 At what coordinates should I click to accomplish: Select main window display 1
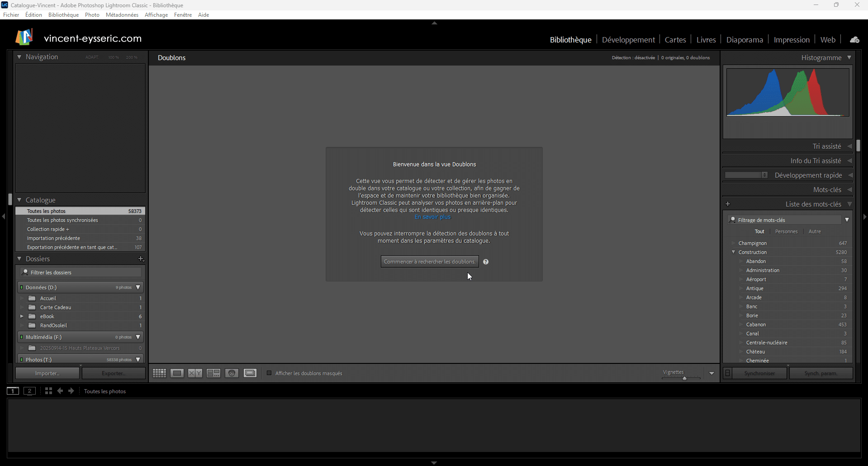(13, 391)
